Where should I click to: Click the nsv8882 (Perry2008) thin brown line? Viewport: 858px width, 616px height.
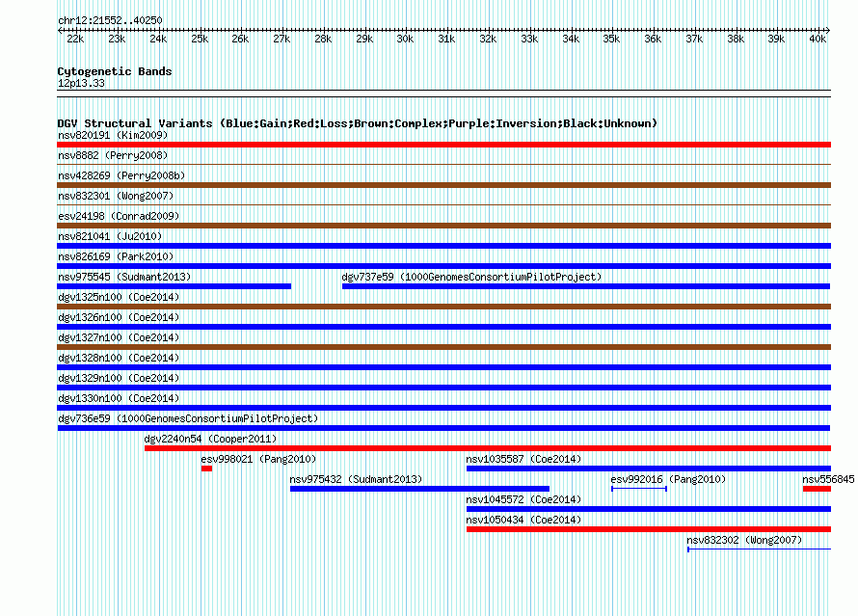coord(443,164)
